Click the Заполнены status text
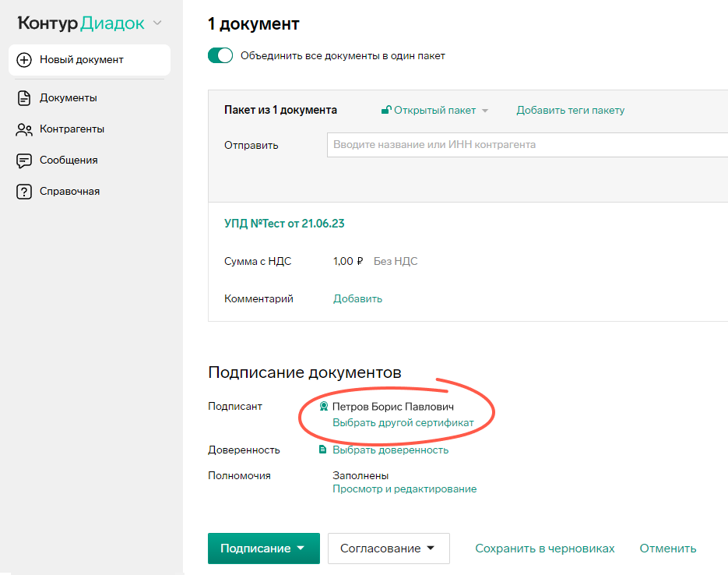This screenshot has width=728, height=575. (x=360, y=475)
